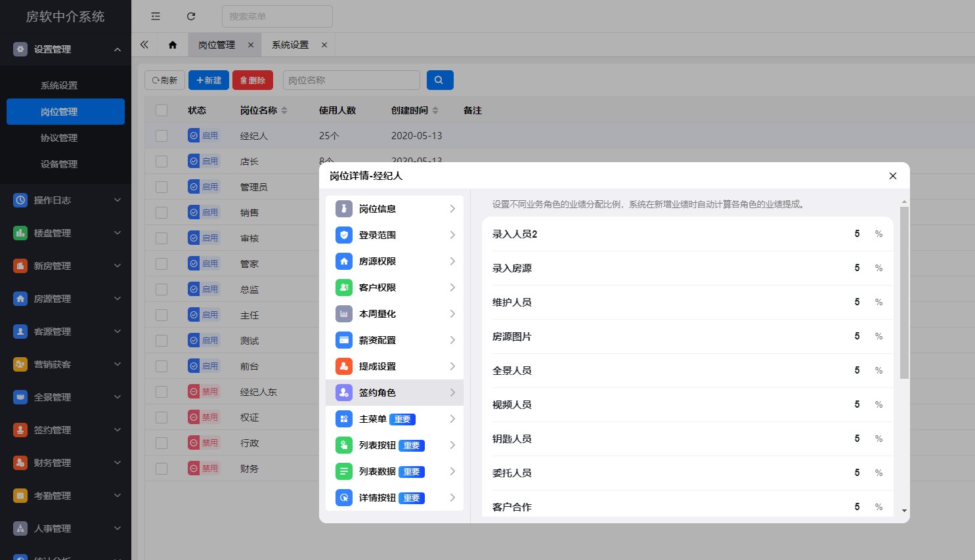975x560 pixels.
Task: Sort table by 创建时间 column arrows
Action: point(435,110)
